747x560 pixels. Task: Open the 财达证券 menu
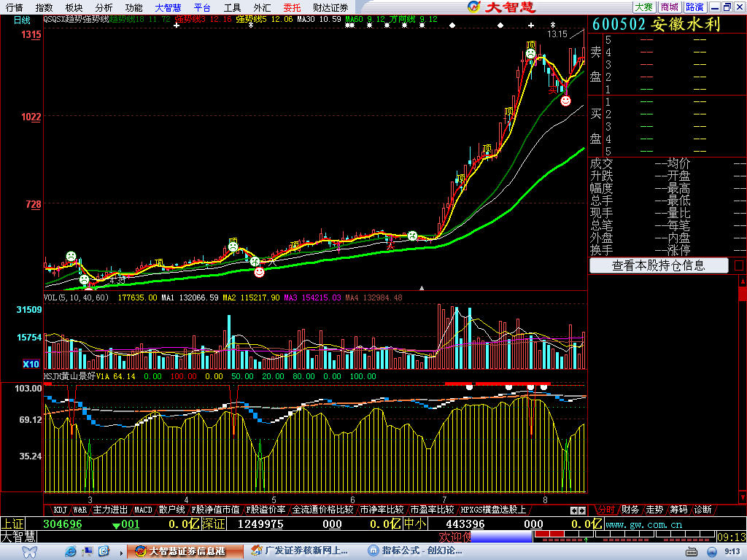tap(330, 7)
